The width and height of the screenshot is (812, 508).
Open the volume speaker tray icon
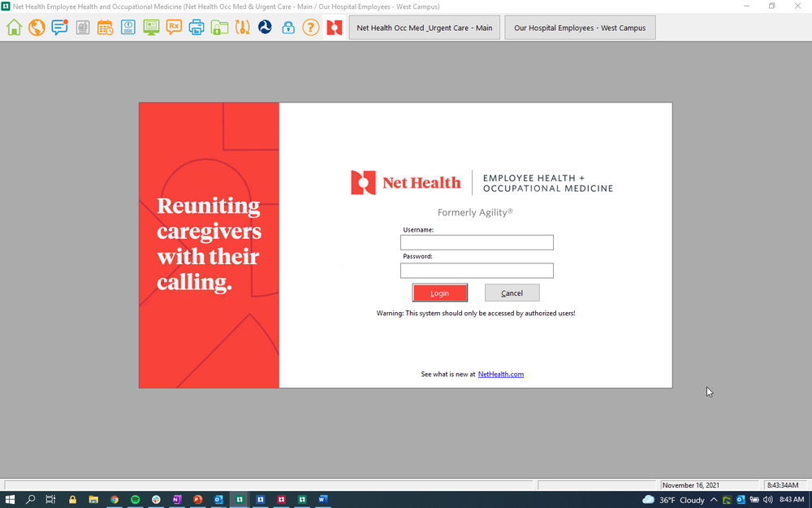767,500
